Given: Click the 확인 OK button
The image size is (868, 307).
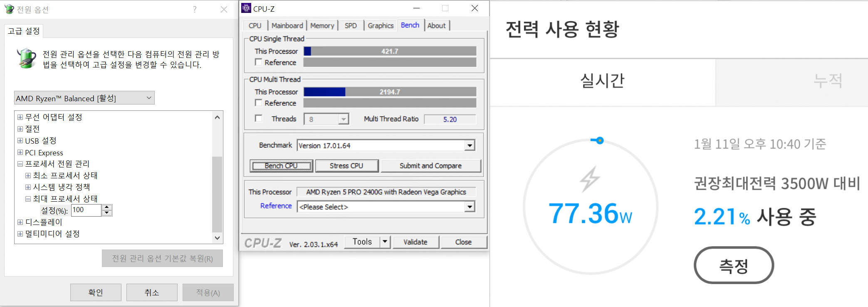Looking at the screenshot, I should pyautogui.click(x=96, y=292).
